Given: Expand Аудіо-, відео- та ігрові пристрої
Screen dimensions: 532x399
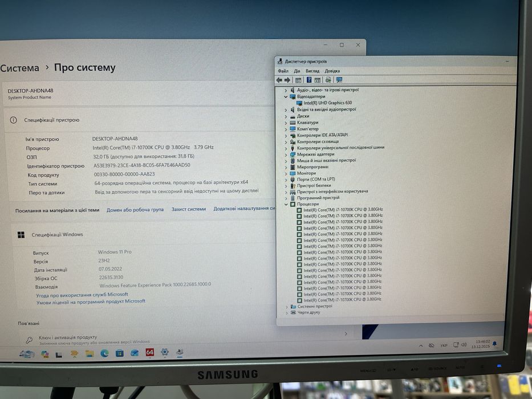Looking at the screenshot, I should tap(286, 90).
